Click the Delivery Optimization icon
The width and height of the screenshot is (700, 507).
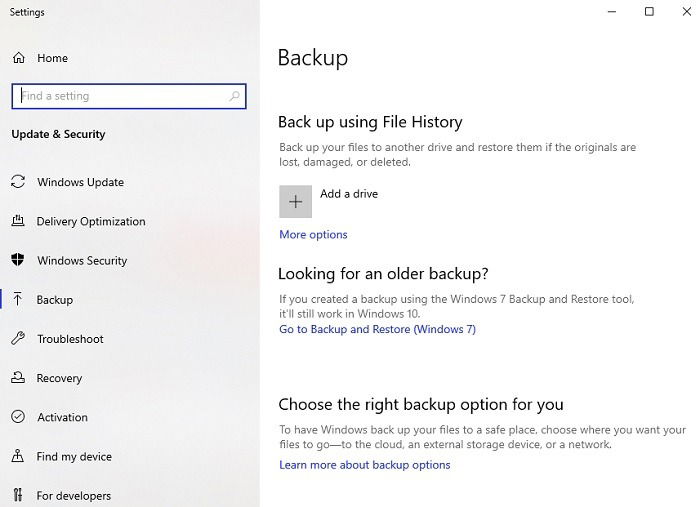coord(18,220)
